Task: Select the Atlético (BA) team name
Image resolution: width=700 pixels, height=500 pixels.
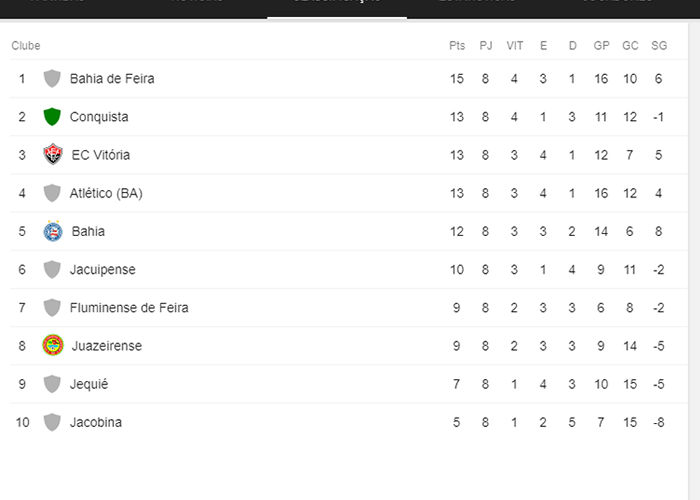Action: pyautogui.click(x=106, y=193)
